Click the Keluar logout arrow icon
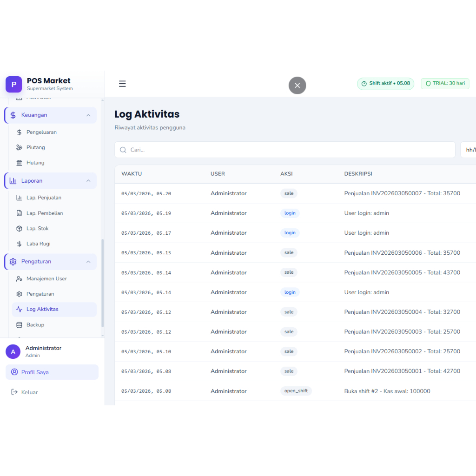 point(14,392)
